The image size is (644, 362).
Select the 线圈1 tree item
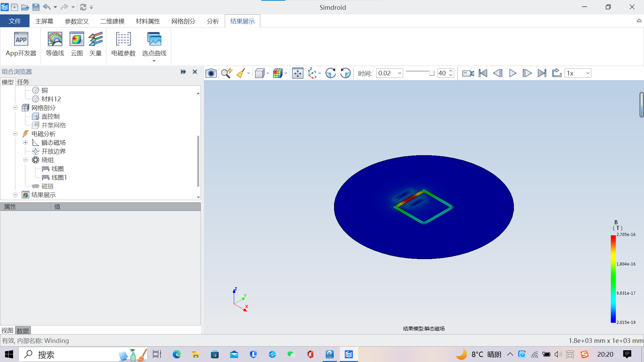pyautogui.click(x=59, y=177)
